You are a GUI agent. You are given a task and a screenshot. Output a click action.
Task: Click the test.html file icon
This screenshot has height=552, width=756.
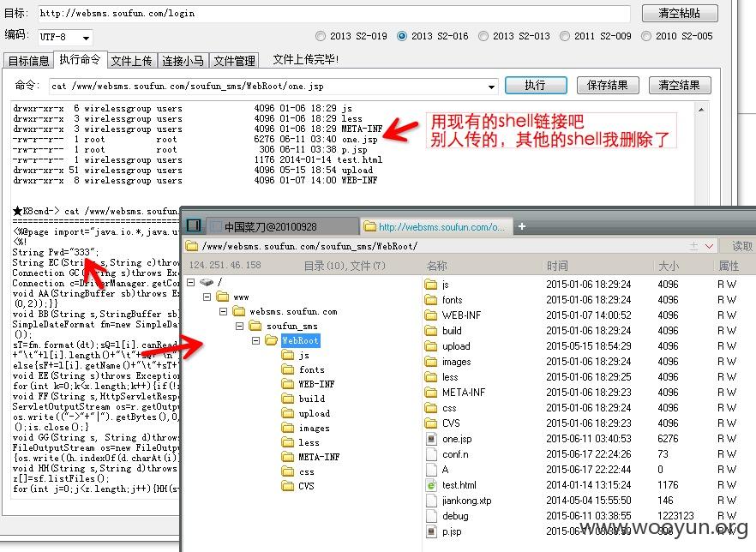[431, 485]
